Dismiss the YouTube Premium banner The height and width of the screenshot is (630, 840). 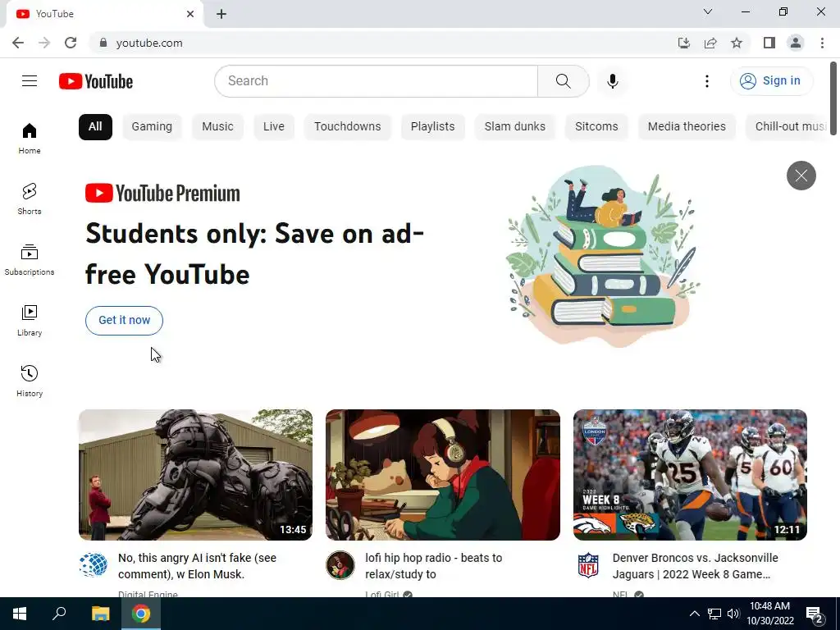[801, 176]
